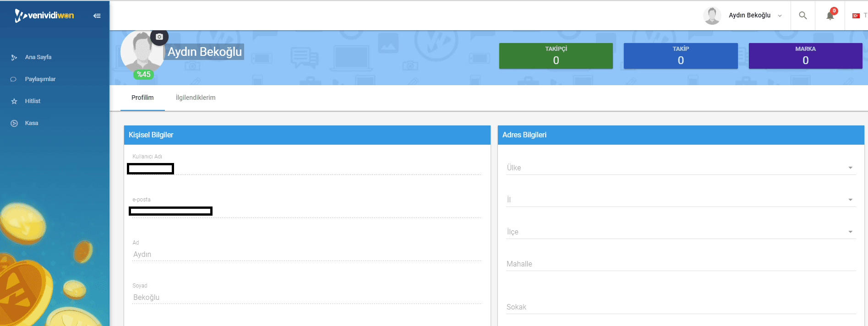Click the Paylaşımlar speech bubble icon
The image size is (868, 326).
(x=14, y=79)
